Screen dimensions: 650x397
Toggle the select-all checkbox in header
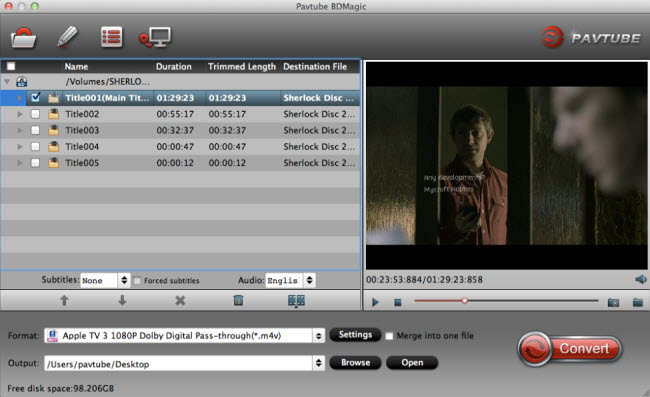[11, 66]
